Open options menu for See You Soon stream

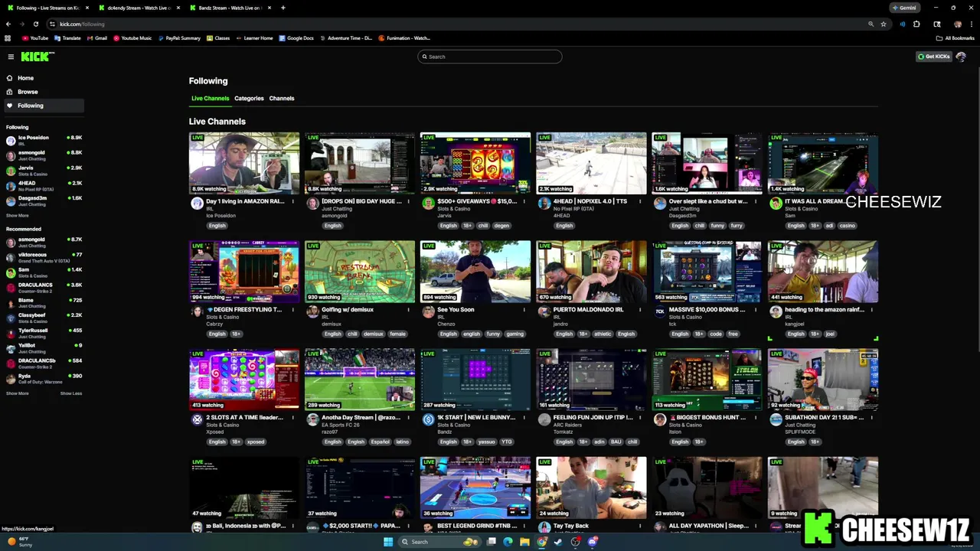point(524,309)
